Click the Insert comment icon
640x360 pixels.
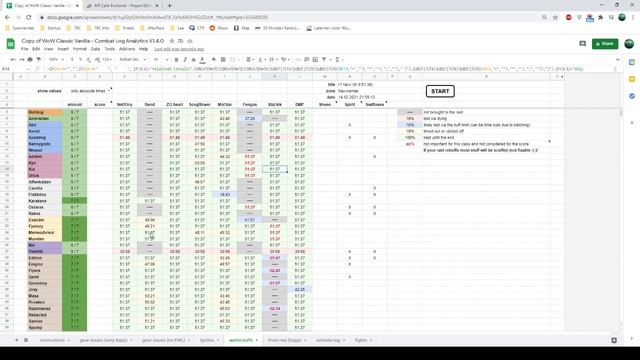point(307,60)
